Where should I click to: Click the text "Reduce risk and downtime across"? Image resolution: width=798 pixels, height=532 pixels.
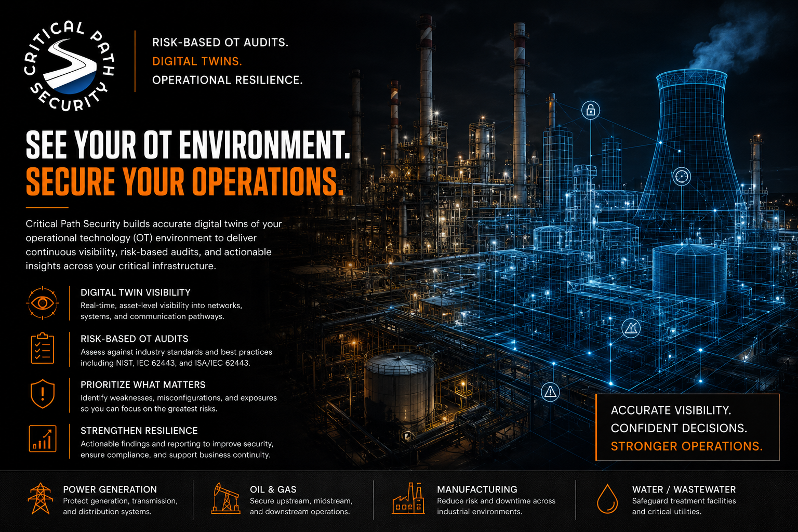tap(496, 501)
